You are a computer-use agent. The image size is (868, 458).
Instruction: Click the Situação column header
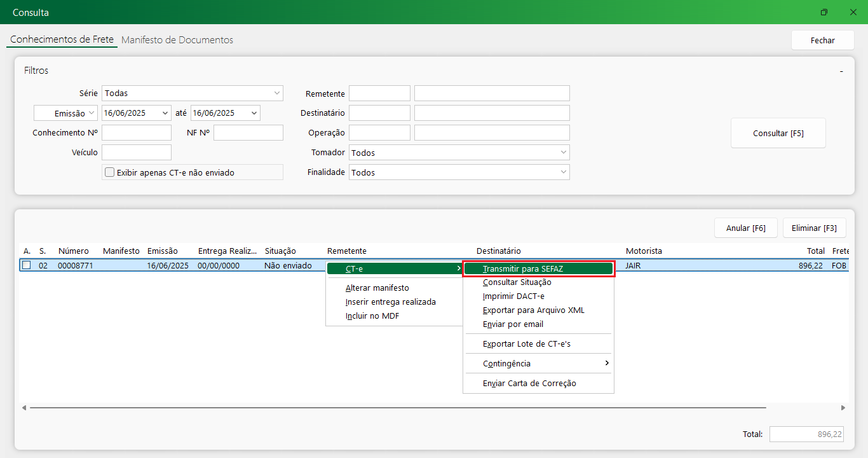(x=280, y=251)
